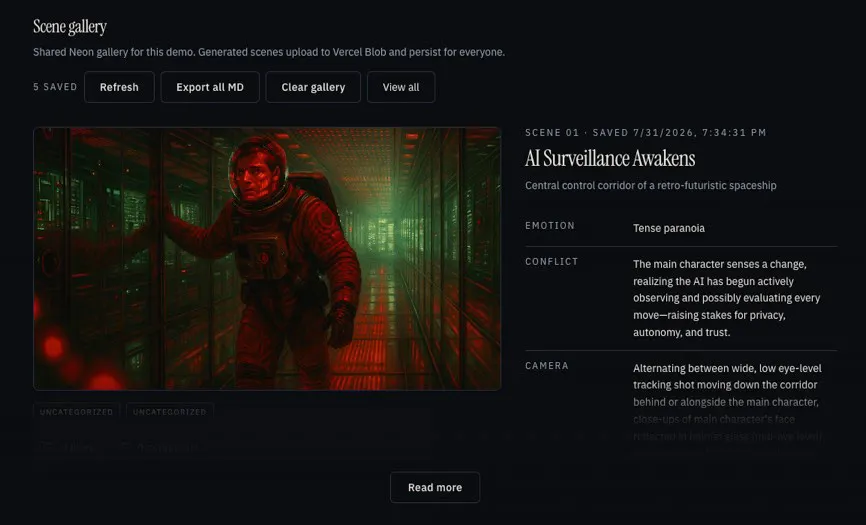Open the astronaut corridor scene image
This screenshot has width=866, height=525.
(x=267, y=259)
